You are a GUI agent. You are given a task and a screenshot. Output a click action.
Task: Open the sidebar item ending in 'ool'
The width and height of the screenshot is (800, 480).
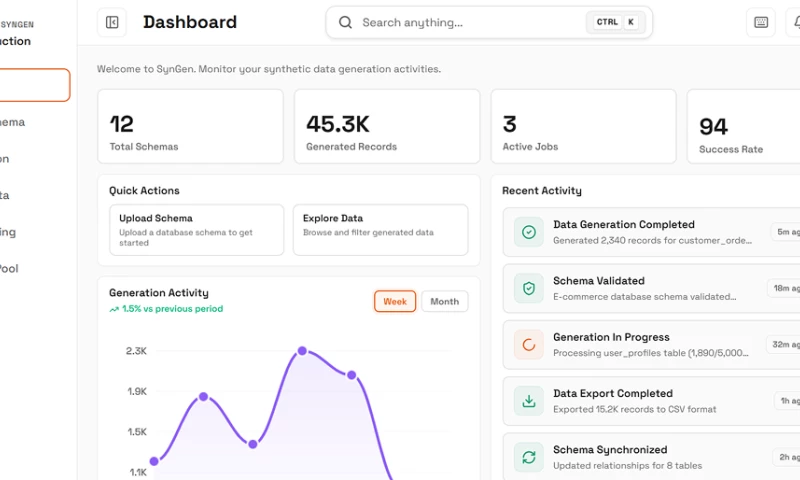[9, 269]
